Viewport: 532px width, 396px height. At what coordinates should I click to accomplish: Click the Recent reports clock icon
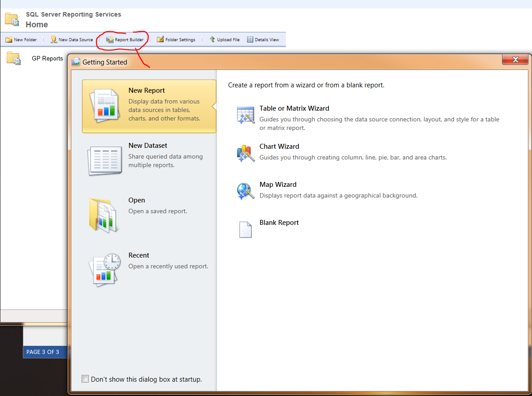pos(104,270)
